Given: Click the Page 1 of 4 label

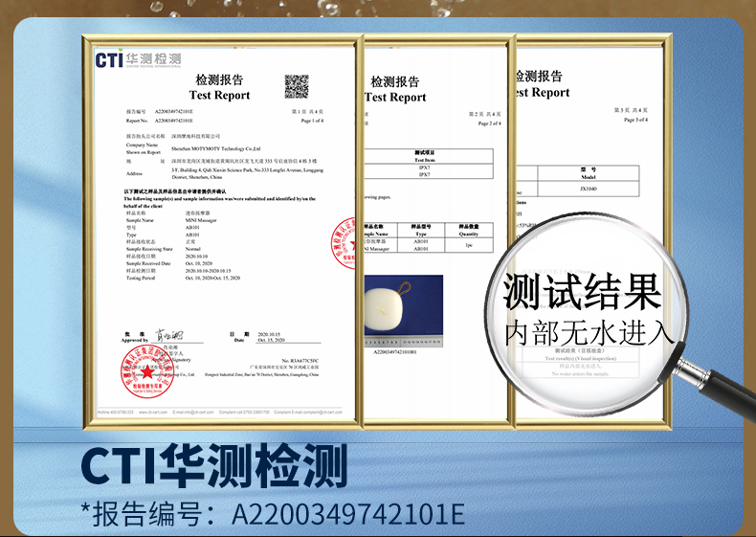Looking at the screenshot, I should [313, 122].
